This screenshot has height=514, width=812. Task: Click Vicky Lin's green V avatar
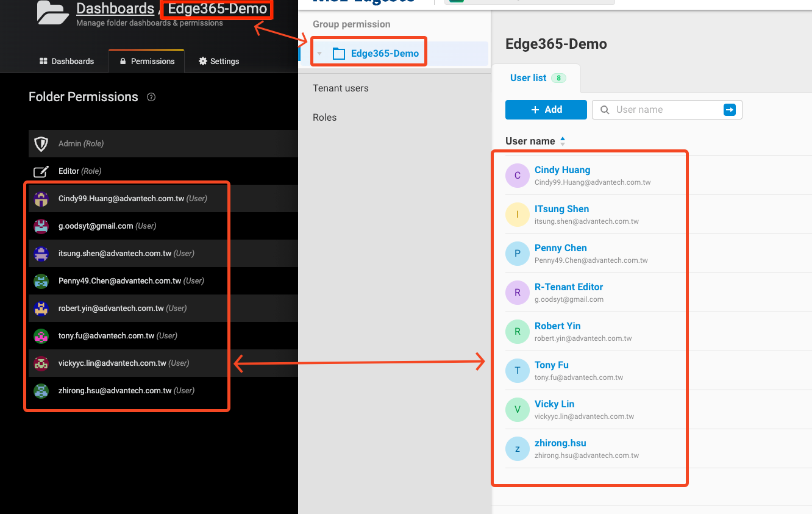coord(517,410)
